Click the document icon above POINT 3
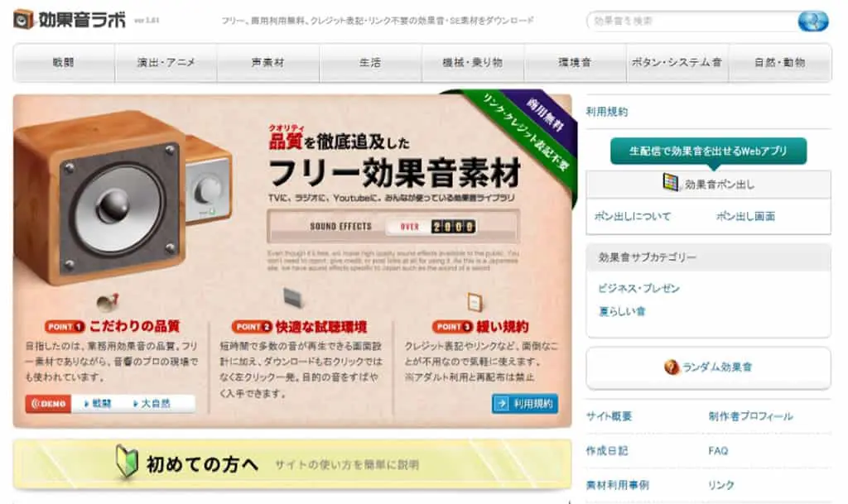 tap(475, 302)
